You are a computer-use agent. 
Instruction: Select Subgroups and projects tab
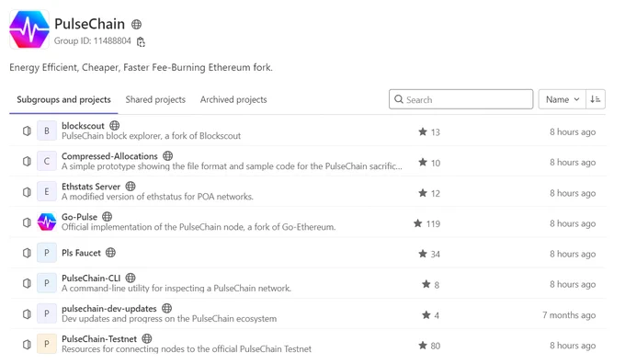pyautogui.click(x=63, y=99)
